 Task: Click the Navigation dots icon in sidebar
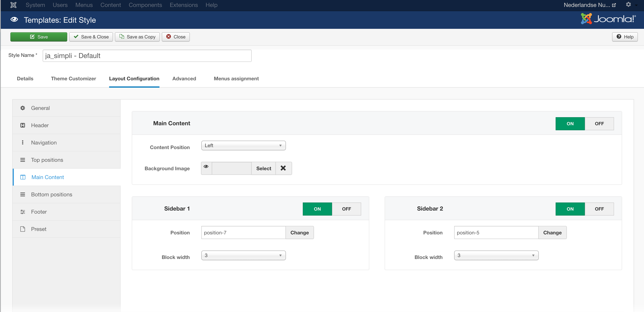22,143
